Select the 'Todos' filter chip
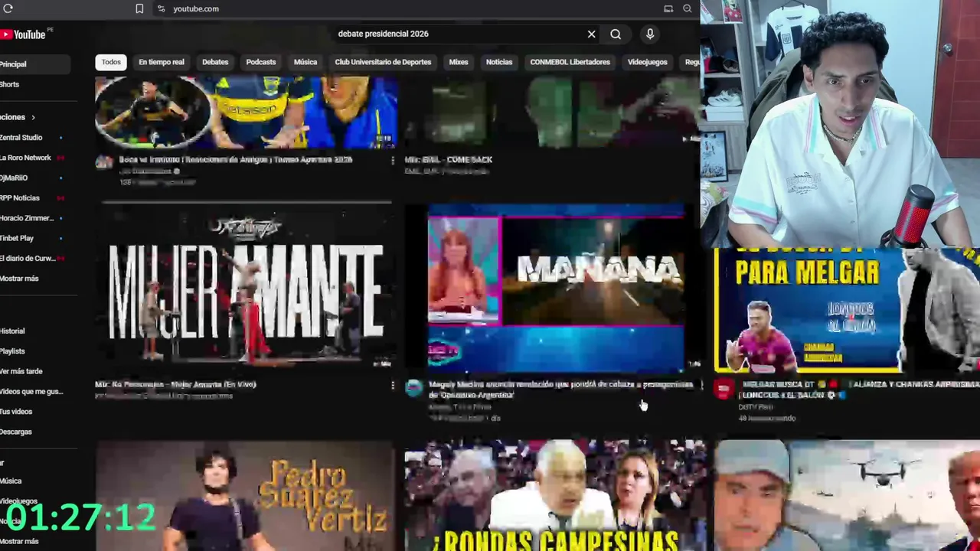 pyautogui.click(x=111, y=62)
